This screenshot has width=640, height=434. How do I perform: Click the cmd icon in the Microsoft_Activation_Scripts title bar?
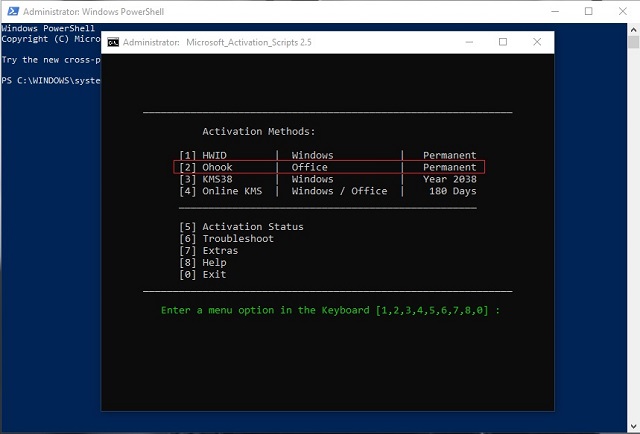pyautogui.click(x=113, y=42)
